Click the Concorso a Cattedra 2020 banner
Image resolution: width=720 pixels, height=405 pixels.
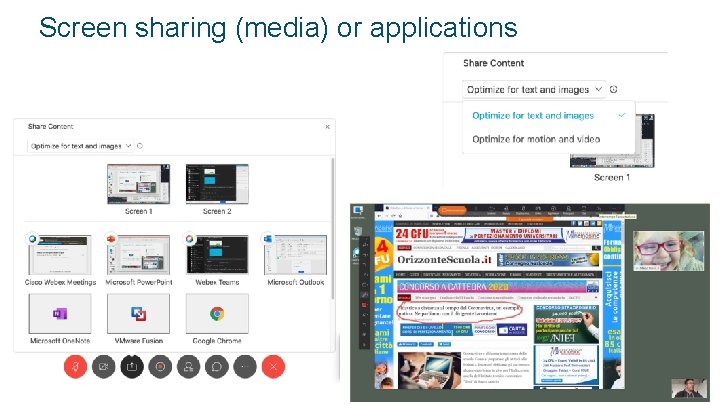click(x=498, y=287)
